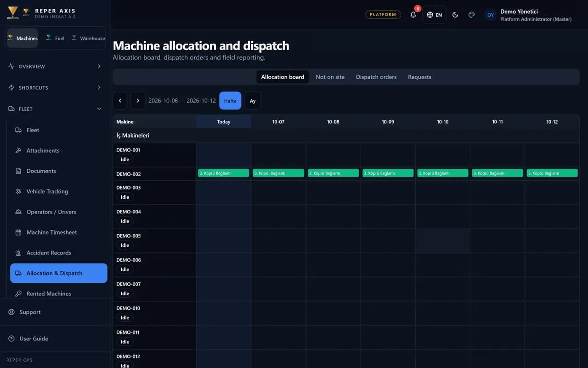The width and height of the screenshot is (588, 368).
Task: Open Operators / Drivers page
Action: pyautogui.click(x=59, y=212)
